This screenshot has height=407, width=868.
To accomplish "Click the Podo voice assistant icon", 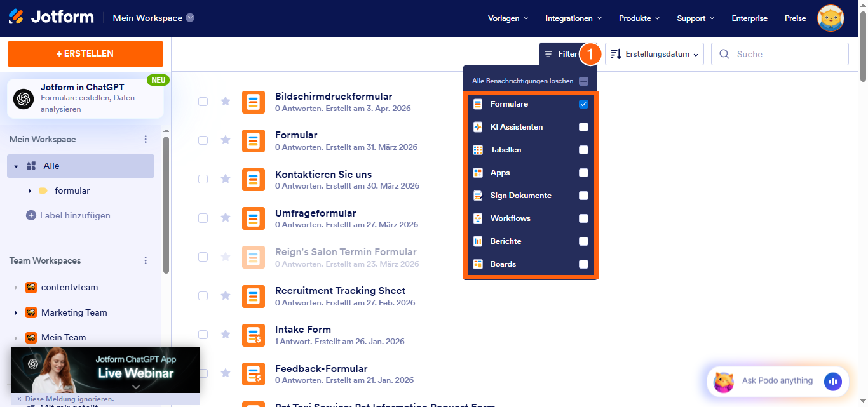I will click(832, 381).
